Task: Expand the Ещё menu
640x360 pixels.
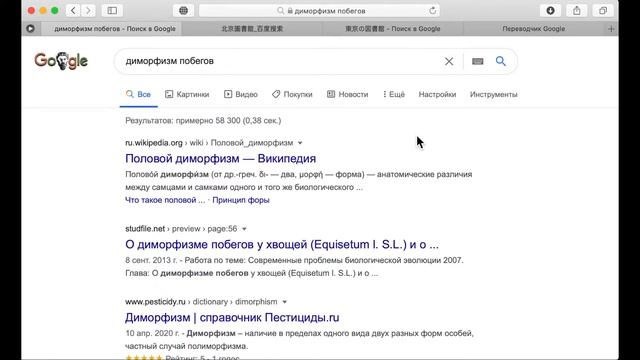Action: point(394,94)
